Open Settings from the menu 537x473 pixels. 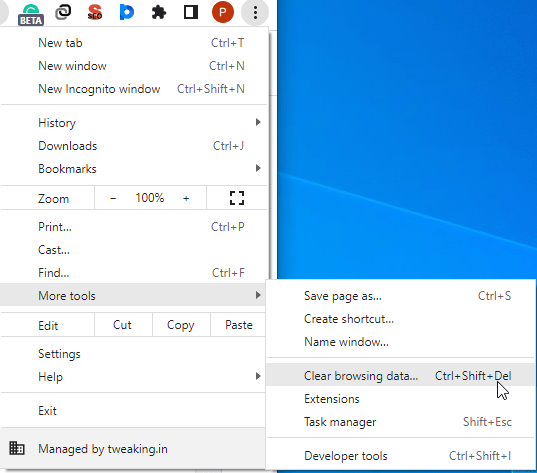[134, 354]
